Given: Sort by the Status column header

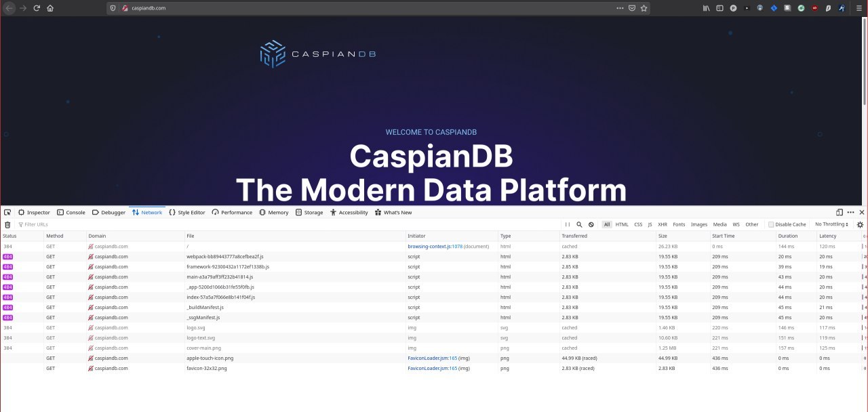Looking at the screenshot, I should 22,236.
